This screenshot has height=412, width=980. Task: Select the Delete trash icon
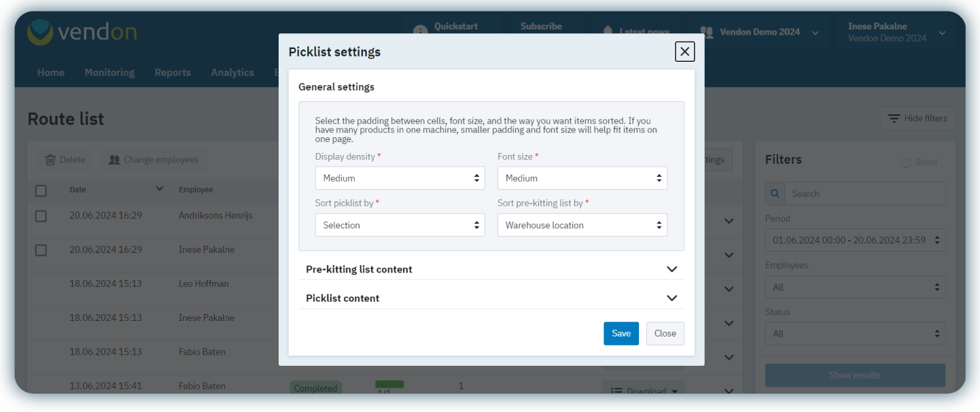[50, 159]
